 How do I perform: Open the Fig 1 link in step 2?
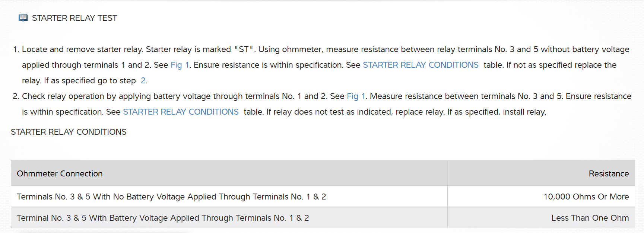pos(356,96)
